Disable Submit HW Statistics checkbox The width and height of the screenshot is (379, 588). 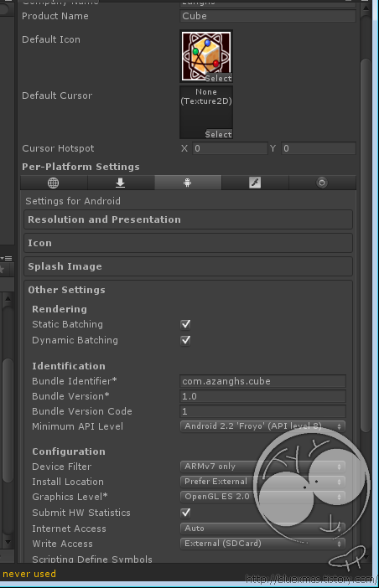tap(185, 513)
